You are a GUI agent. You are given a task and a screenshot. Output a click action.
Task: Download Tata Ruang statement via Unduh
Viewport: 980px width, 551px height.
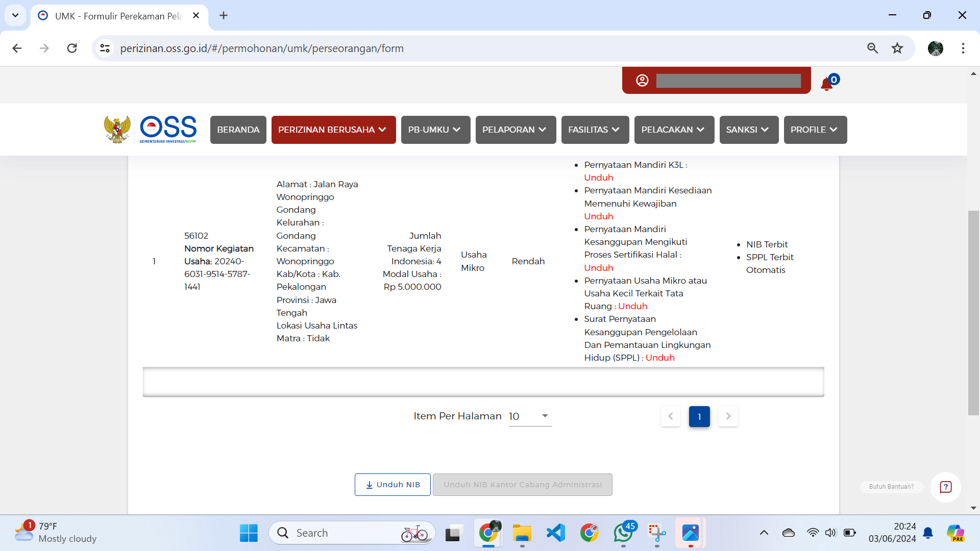point(633,306)
